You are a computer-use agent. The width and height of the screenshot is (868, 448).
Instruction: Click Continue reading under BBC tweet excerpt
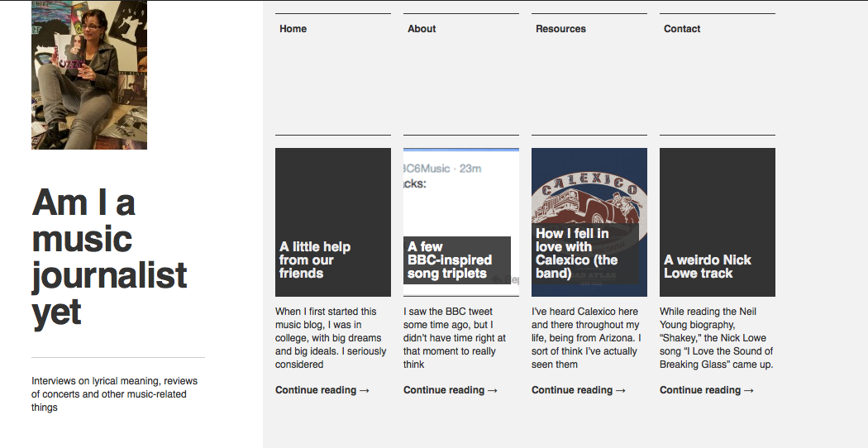click(x=450, y=390)
